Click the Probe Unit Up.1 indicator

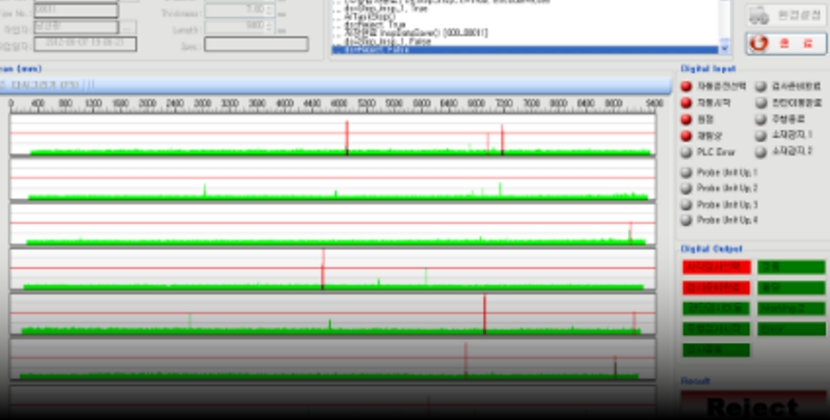click(x=686, y=173)
